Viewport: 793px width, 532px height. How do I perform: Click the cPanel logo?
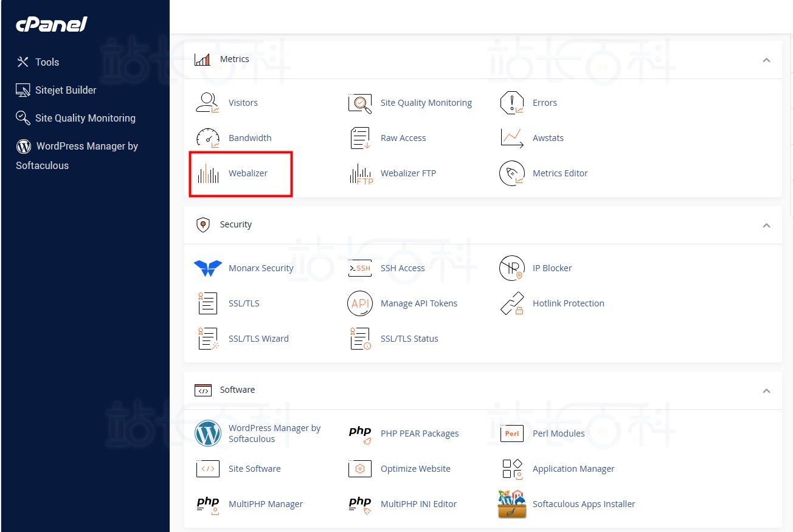(x=51, y=24)
